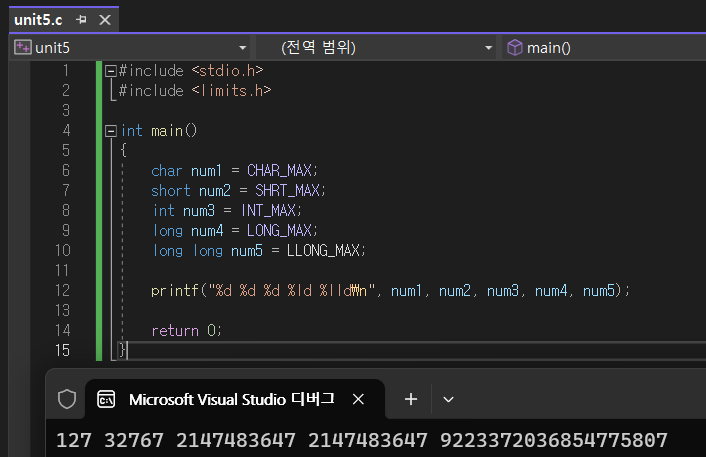Open the scope (전역 범위) dropdown
The width and height of the screenshot is (706, 457).
pyautogui.click(x=488, y=48)
